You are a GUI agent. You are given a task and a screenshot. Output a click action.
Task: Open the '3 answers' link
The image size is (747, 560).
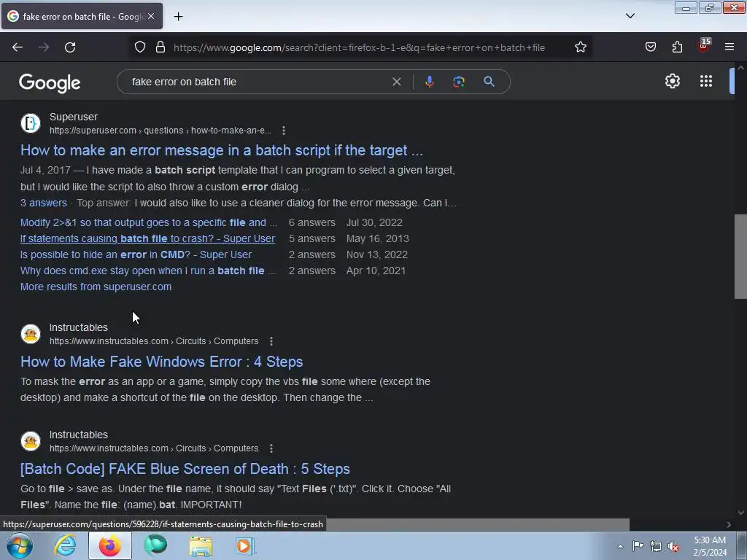43,203
